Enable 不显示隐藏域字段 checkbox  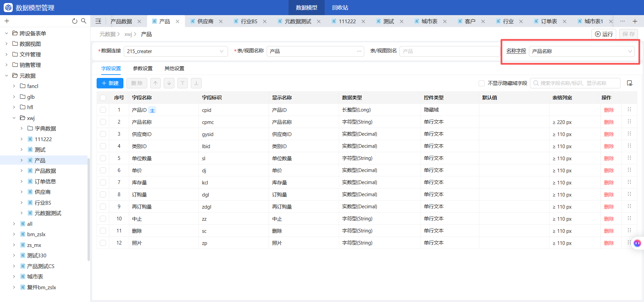pos(482,83)
